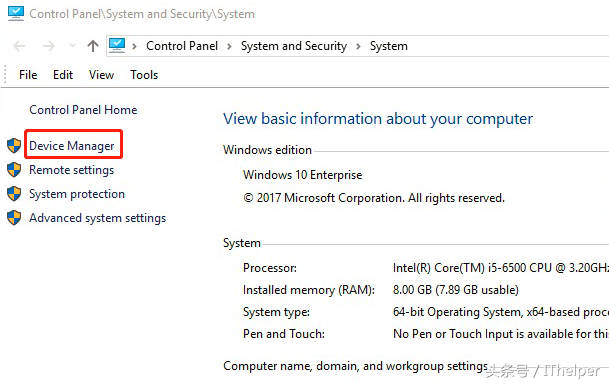Open the Device Manager link
Image resolution: width=609 pixels, height=385 pixels.
tap(72, 146)
